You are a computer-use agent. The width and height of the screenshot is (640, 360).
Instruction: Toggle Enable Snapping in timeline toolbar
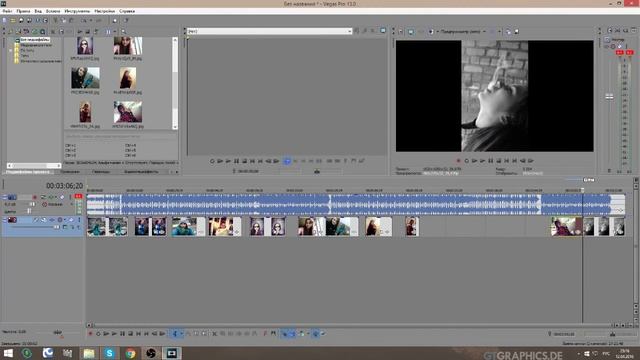click(284, 334)
